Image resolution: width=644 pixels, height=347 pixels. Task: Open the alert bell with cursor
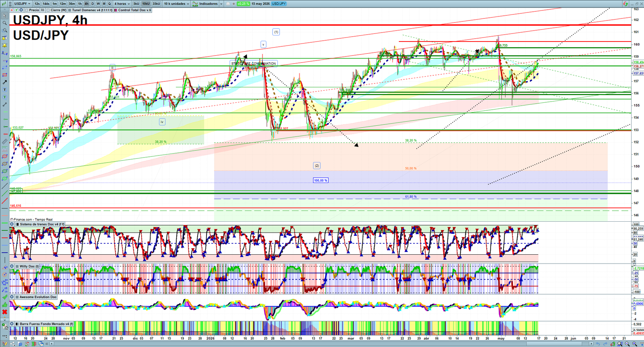coord(4,38)
